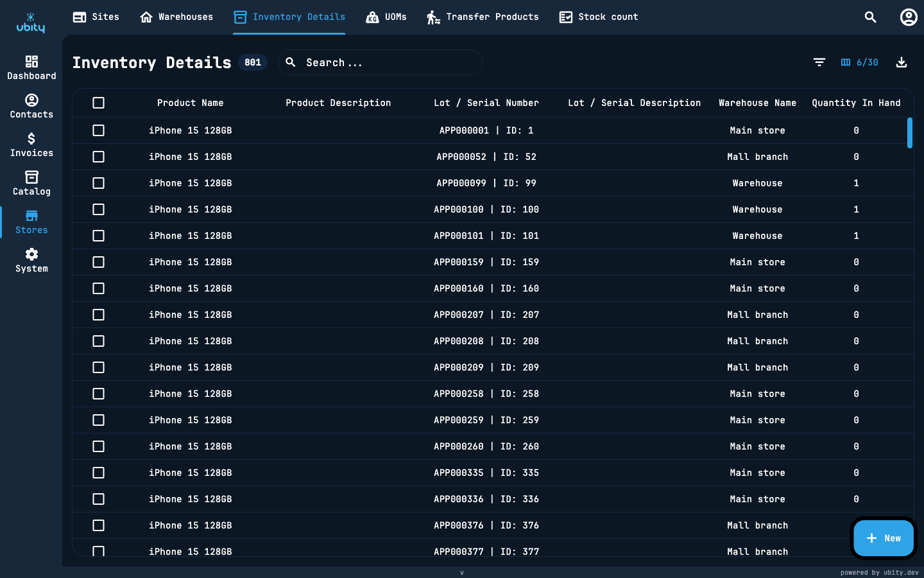Select Stores in the sidebar
The height and width of the screenshot is (578, 924).
tap(31, 222)
